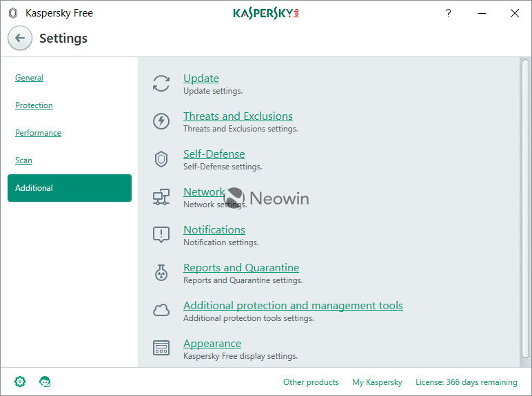Click the Notifications exclamation bubble icon
532x396 pixels.
(x=161, y=235)
